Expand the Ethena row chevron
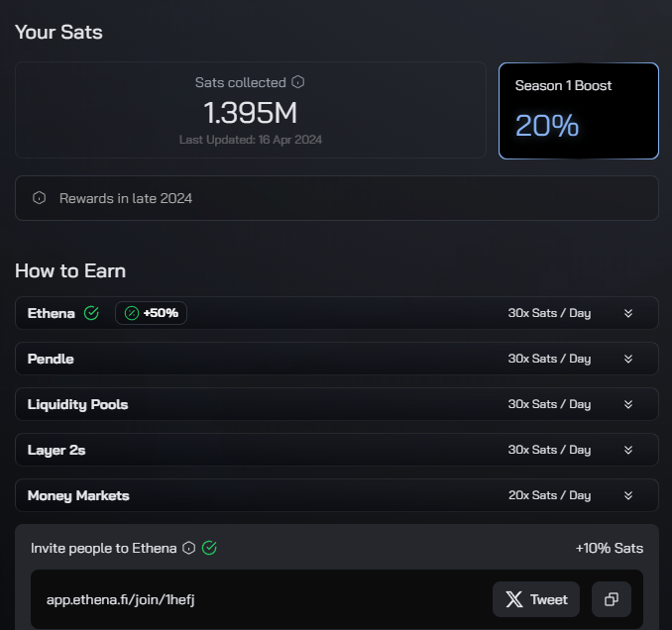This screenshot has width=672, height=630. coord(628,313)
